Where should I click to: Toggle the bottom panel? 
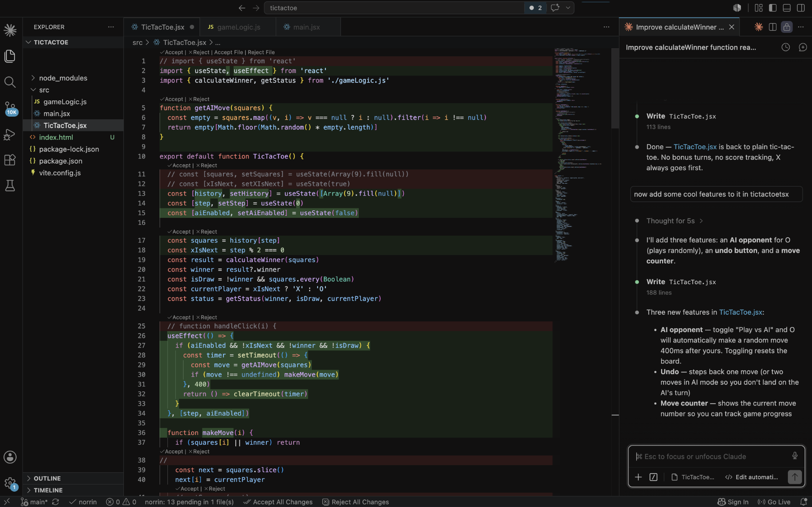click(787, 8)
